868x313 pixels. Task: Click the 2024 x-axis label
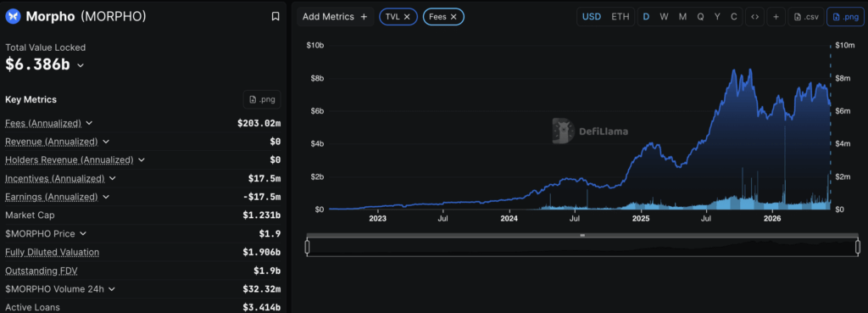pos(509,219)
